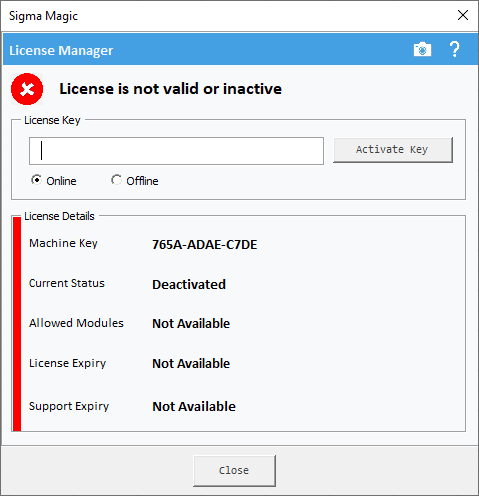The width and height of the screenshot is (479, 496).
Task: Click the Machine Key label
Action: point(63,243)
